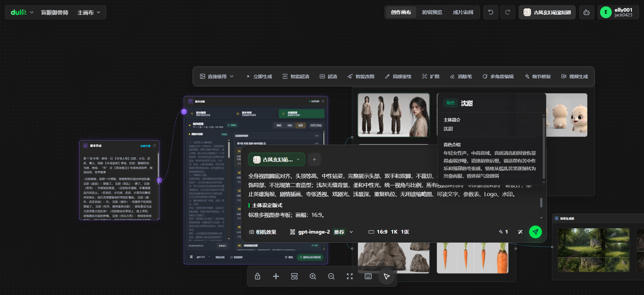Open 沈甜 character multi-view thumbnail
The image size is (644, 295).
[394, 115]
